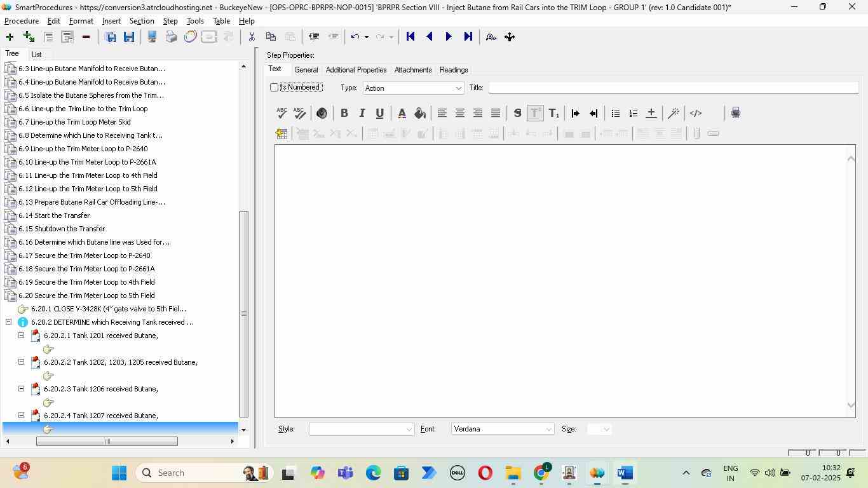
Task: Switch to the General tab
Action: click(x=306, y=70)
